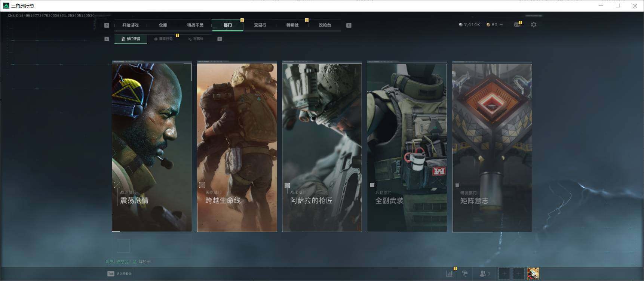Open the 矩阵意志 research department card
644x281 pixels.
tap(492, 148)
